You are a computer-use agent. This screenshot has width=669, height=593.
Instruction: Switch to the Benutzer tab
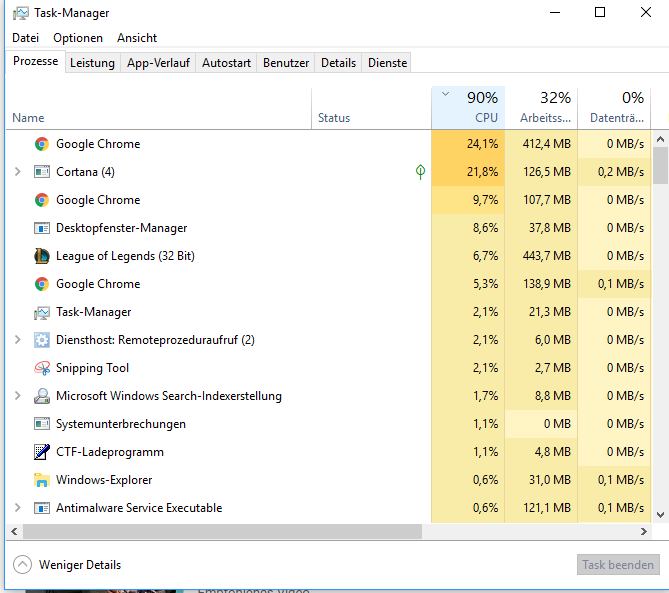coord(286,63)
